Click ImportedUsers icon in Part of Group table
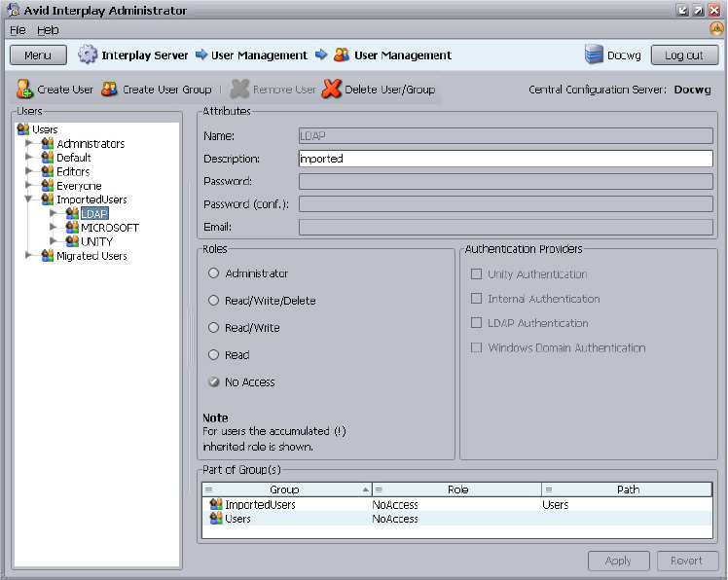728x580 pixels. click(216, 504)
